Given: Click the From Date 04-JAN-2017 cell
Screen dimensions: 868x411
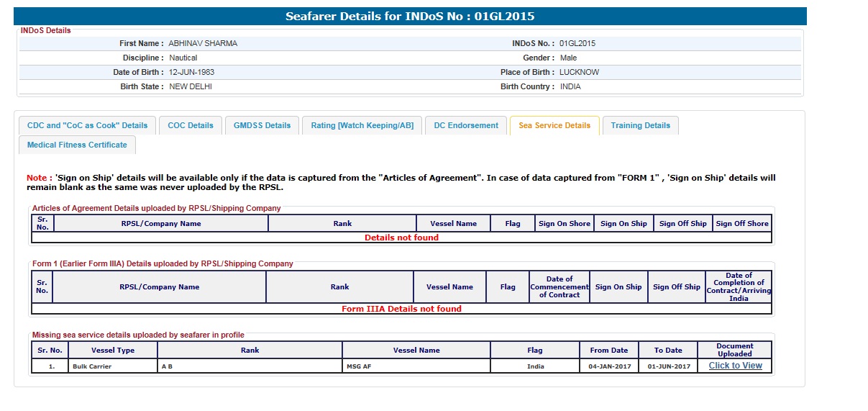Looking at the screenshot, I should coord(608,366).
